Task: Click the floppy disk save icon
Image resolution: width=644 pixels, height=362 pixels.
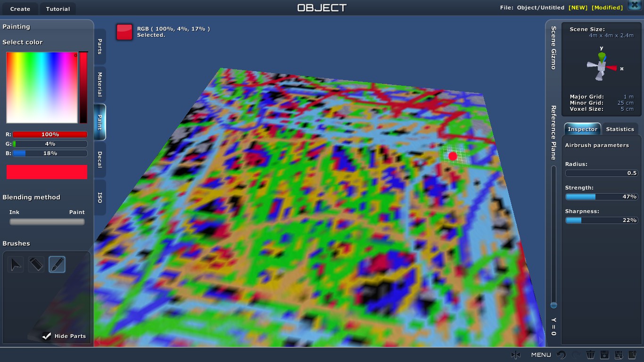Action: [604, 355]
